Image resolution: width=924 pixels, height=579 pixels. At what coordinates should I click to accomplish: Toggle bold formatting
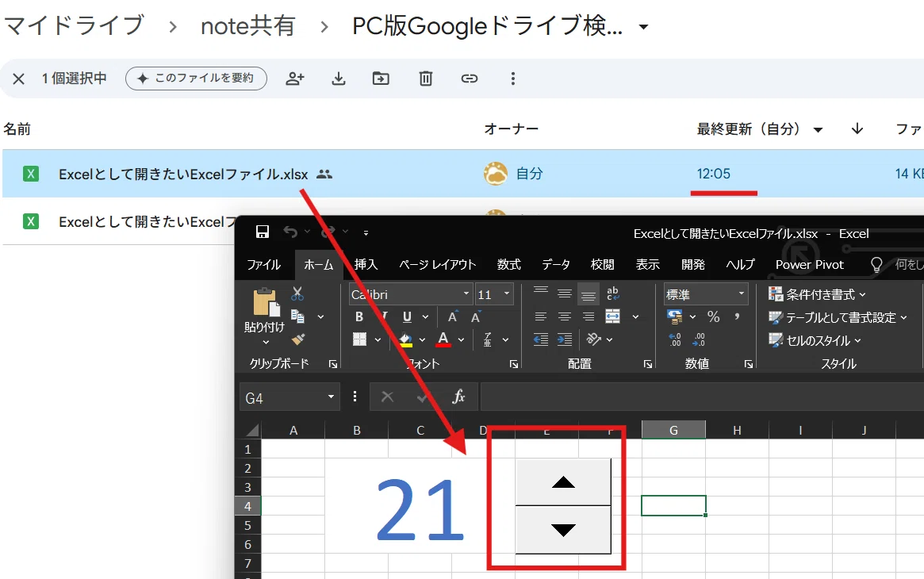click(x=358, y=317)
